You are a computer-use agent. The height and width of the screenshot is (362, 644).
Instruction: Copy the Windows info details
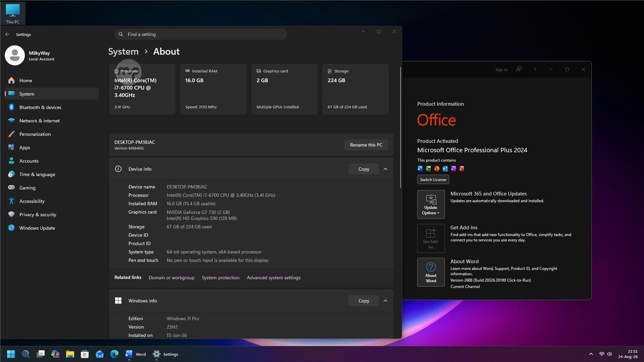point(364,301)
